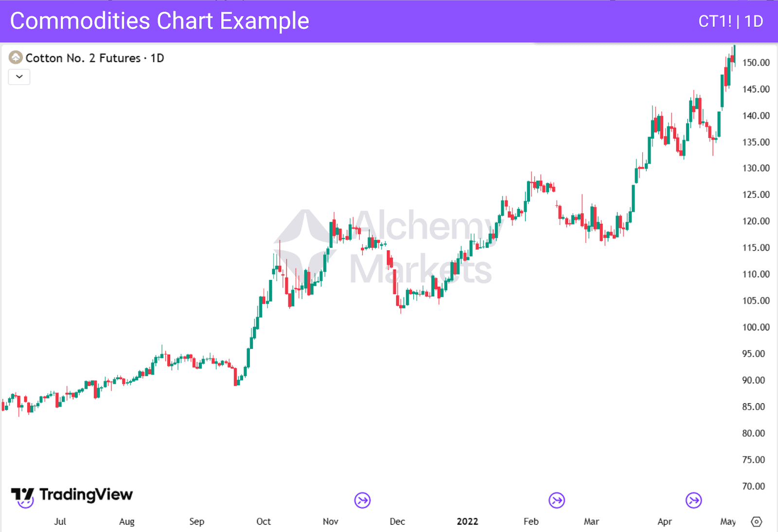
Task: Open chart settings with the gear icon
Action: pyautogui.click(x=757, y=521)
